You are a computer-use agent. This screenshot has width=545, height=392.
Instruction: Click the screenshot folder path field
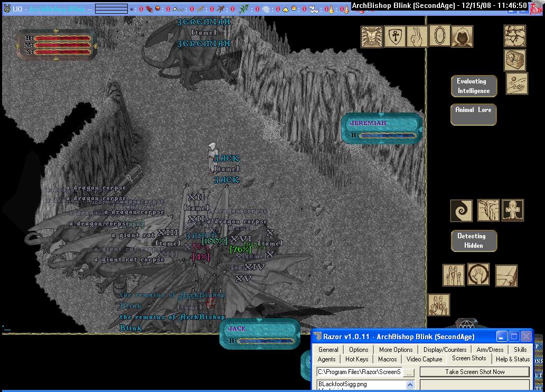pos(359,372)
